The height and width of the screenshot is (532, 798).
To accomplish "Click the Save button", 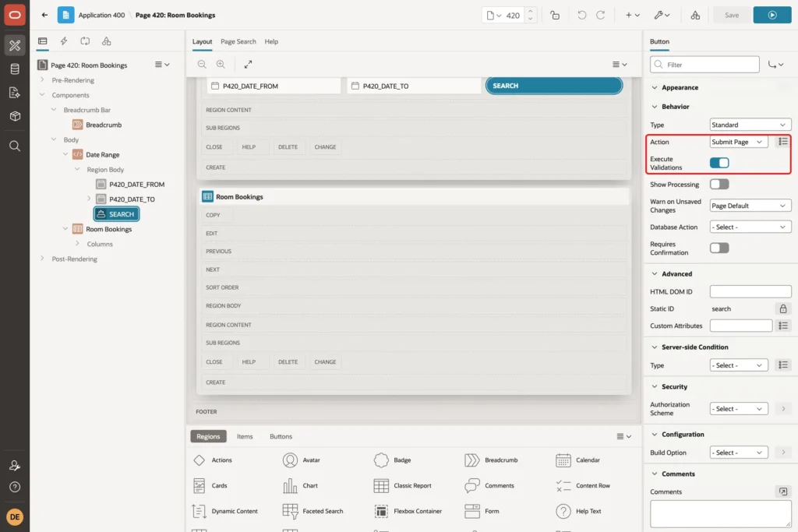I will click(731, 16).
